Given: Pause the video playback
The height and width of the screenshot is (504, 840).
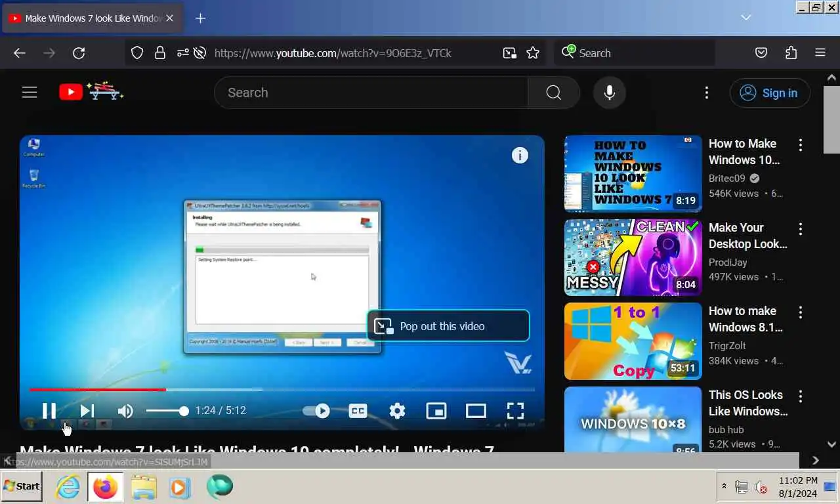Looking at the screenshot, I should pos(49,411).
